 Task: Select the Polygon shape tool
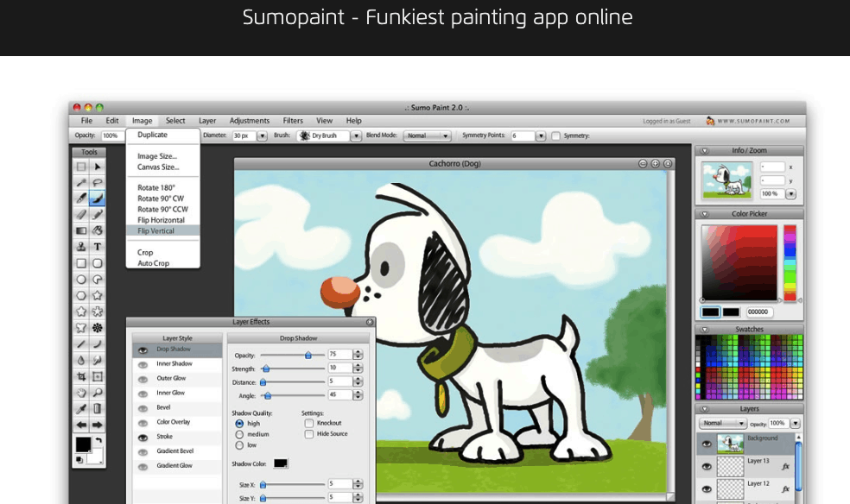81,295
